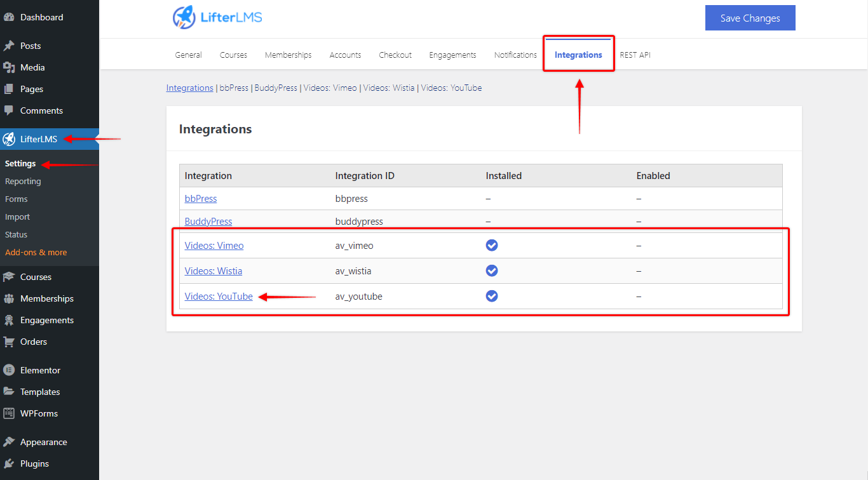Open Reporting submenu item

(x=23, y=182)
